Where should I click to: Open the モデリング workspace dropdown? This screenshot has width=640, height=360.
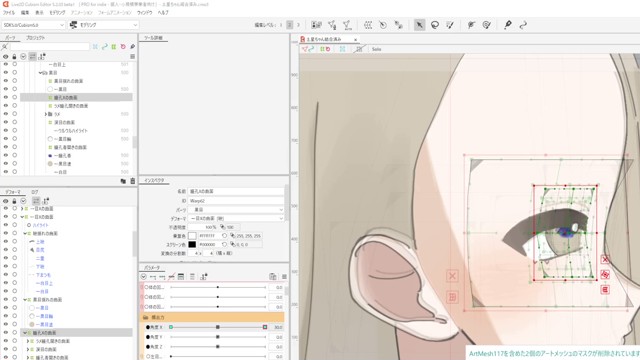(x=104, y=25)
